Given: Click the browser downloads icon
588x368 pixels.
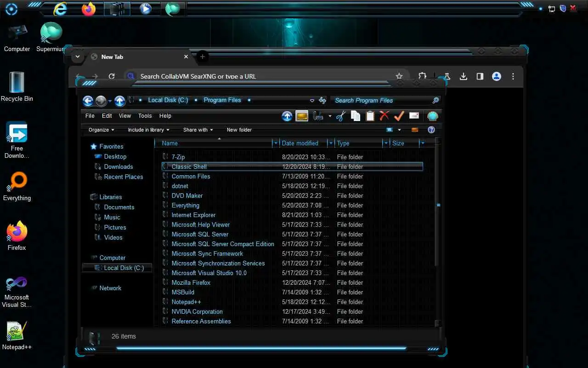Looking at the screenshot, I should click(464, 76).
